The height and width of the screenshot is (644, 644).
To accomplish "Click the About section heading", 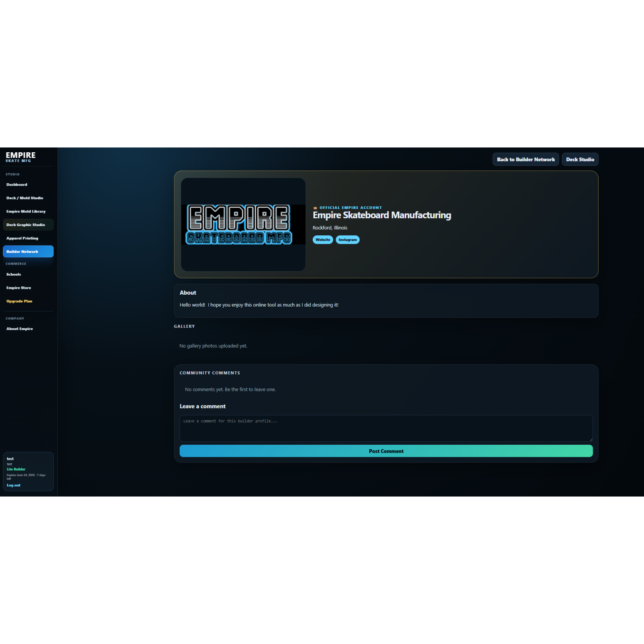I will click(188, 293).
